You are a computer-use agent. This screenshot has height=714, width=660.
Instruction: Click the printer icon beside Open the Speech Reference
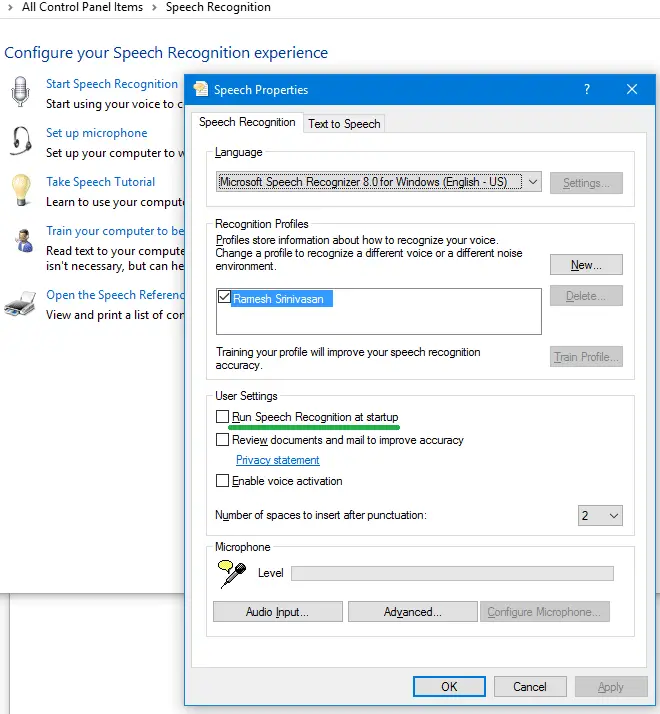(x=20, y=304)
